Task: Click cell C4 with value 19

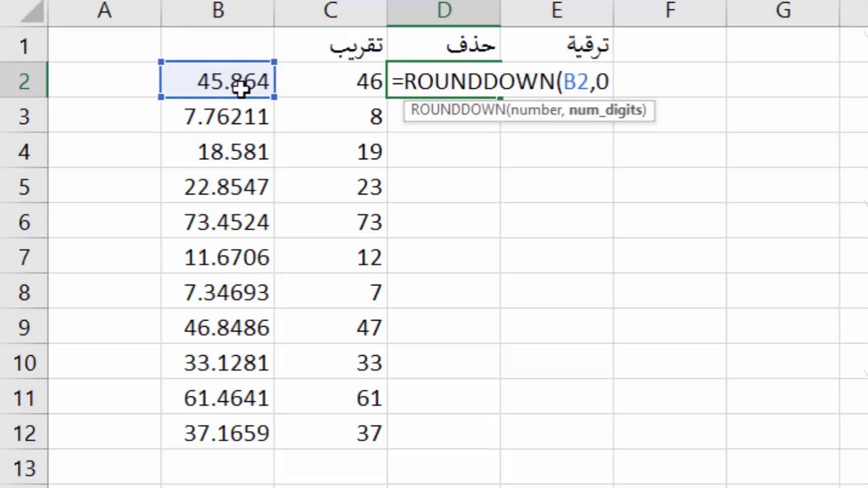Action: [330, 151]
